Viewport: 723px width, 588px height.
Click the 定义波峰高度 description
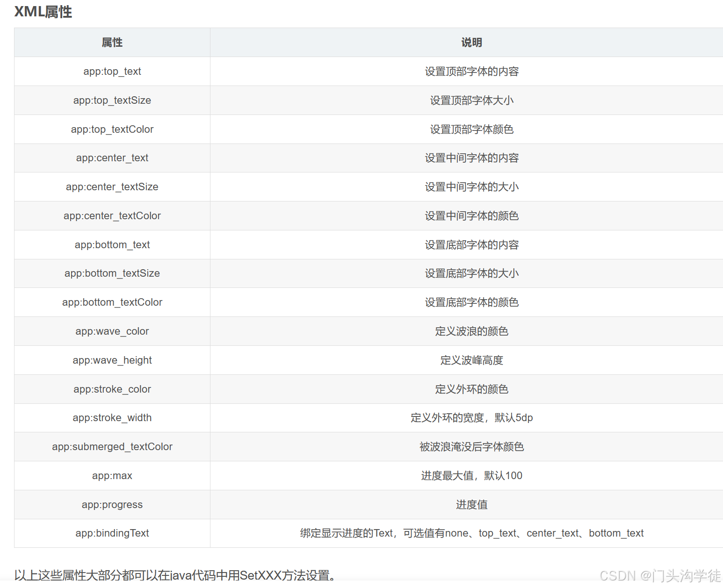click(471, 360)
